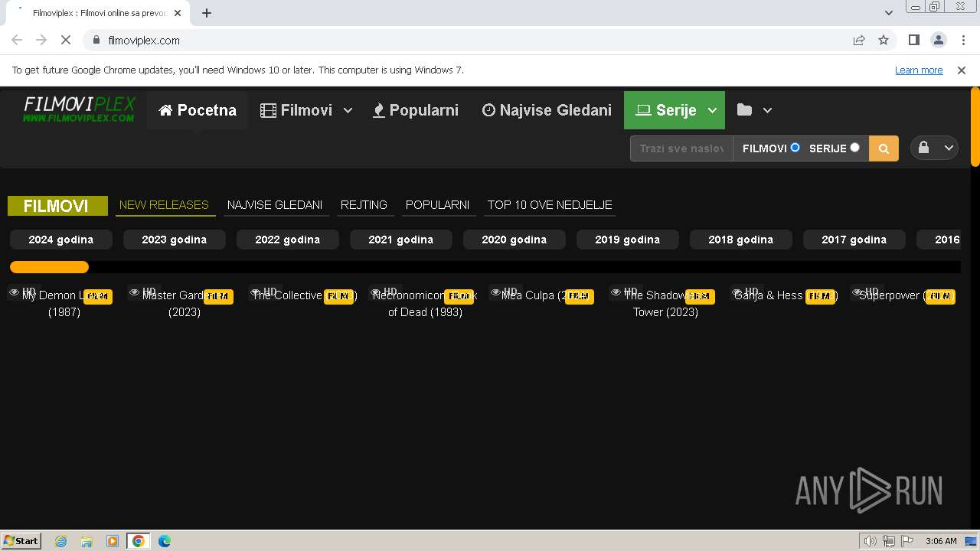Switch to REJTING tab
The width and height of the screenshot is (980, 551).
coord(364,205)
